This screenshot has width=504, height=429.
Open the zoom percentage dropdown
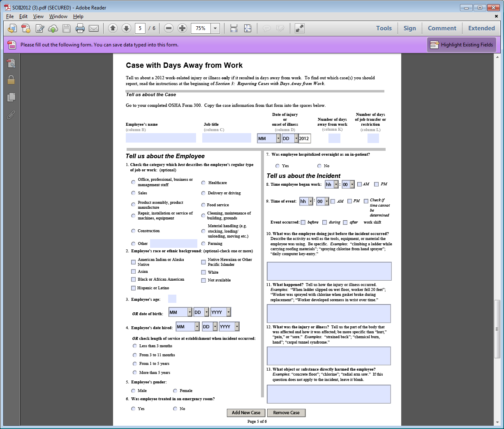(215, 28)
